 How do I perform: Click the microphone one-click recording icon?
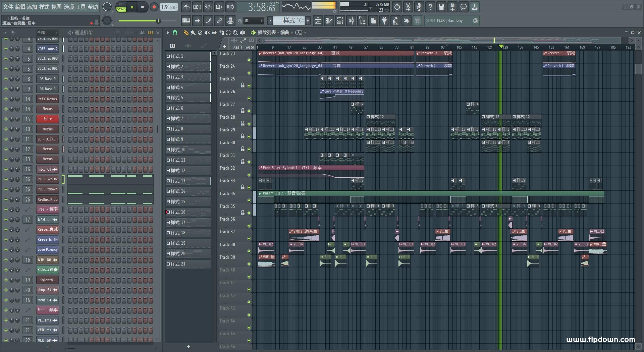419,7
